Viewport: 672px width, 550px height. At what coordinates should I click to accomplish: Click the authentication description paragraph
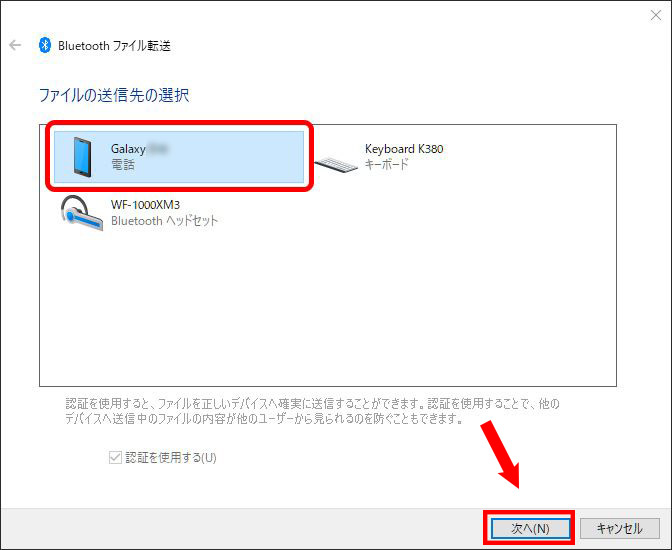click(312, 411)
